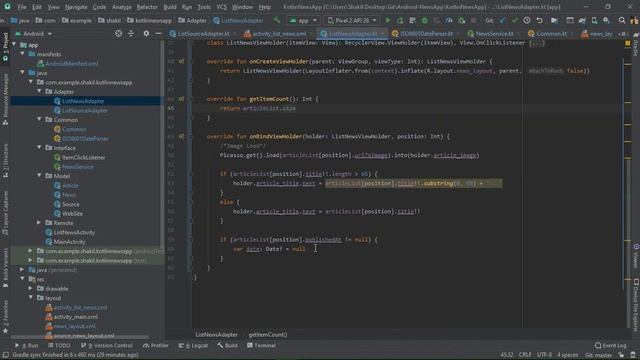Click collapse all icon in Project panel
Viewport: 640px width, 360px height.
[x=131, y=33]
